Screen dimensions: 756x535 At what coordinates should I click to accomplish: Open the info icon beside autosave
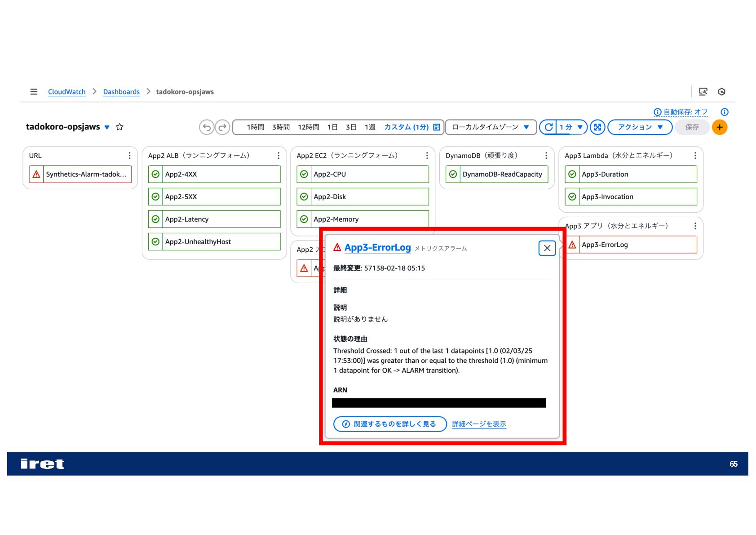(x=725, y=112)
